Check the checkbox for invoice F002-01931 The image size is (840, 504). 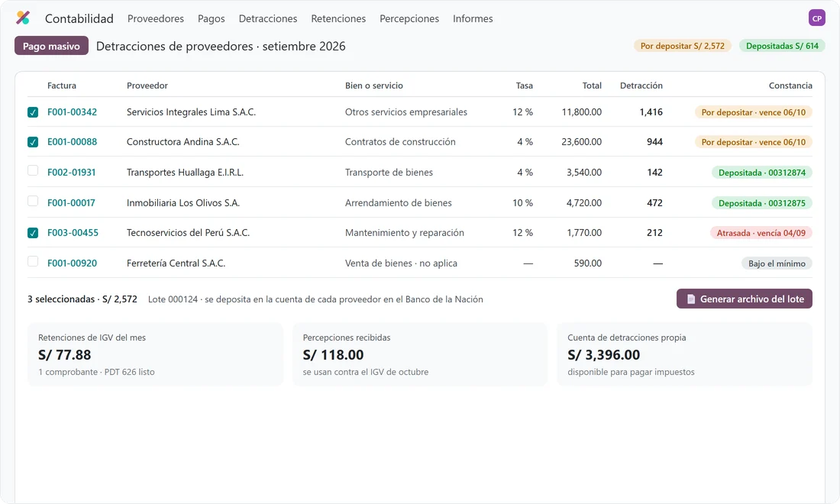(x=33, y=171)
